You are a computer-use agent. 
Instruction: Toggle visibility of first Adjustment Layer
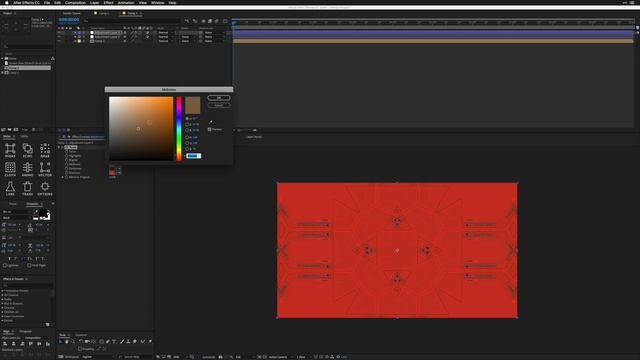(60, 32)
